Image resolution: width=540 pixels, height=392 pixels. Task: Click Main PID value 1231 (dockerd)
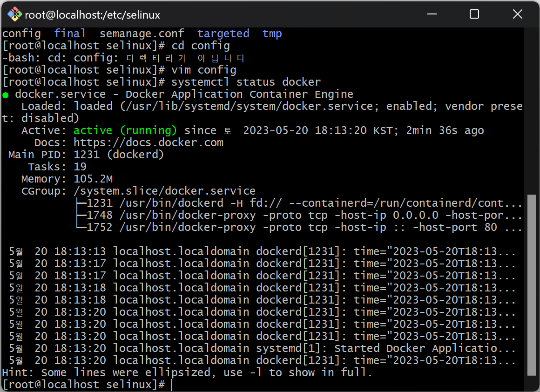tap(119, 155)
